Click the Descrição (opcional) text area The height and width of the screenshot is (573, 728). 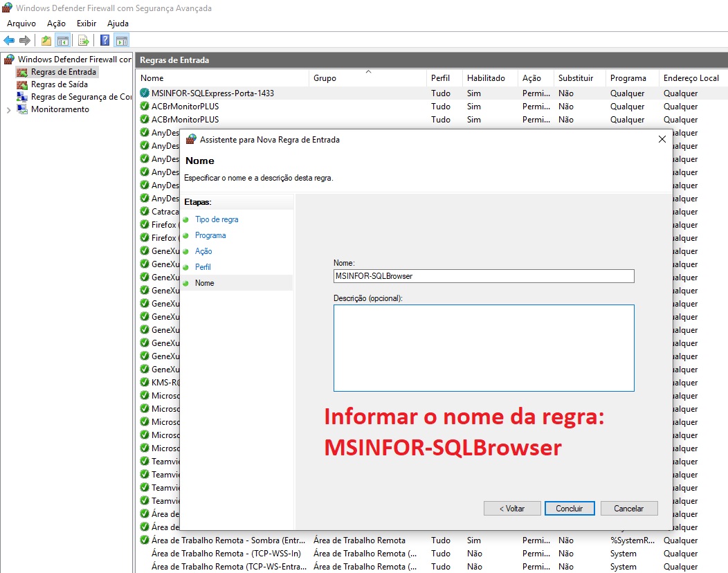(484, 348)
